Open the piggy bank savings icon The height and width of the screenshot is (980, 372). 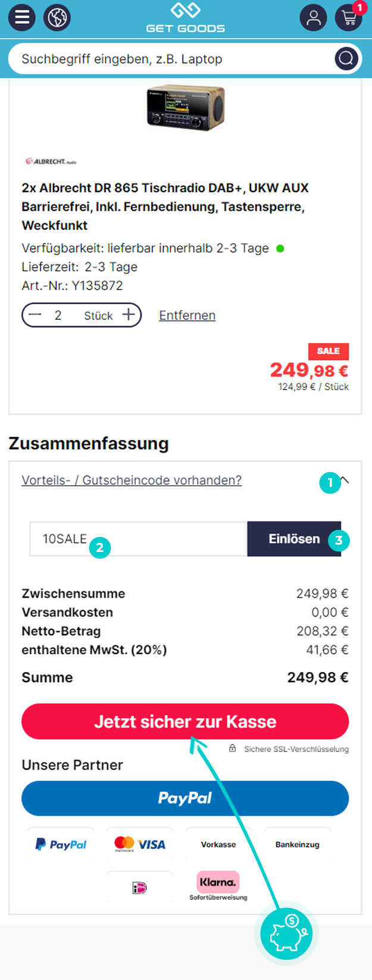coord(287,932)
